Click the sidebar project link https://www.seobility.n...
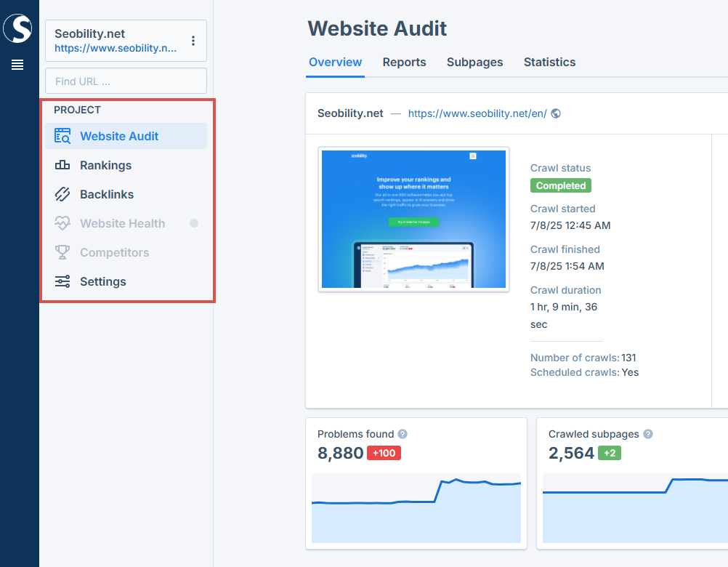The image size is (728, 567). (x=116, y=48)
